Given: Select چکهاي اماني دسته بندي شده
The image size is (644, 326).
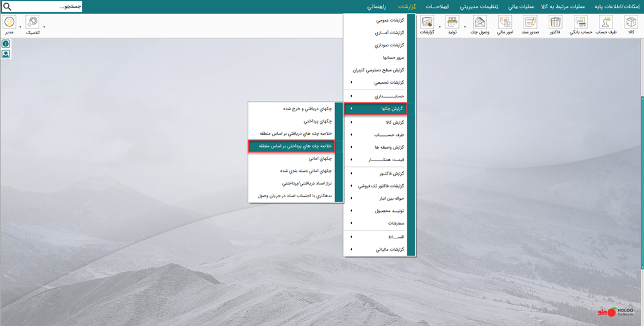Looking at the screenshot, I should point(292,171).
